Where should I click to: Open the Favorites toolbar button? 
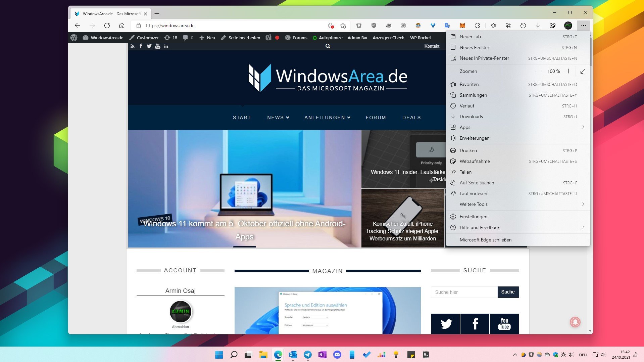[x=494, y=26]
